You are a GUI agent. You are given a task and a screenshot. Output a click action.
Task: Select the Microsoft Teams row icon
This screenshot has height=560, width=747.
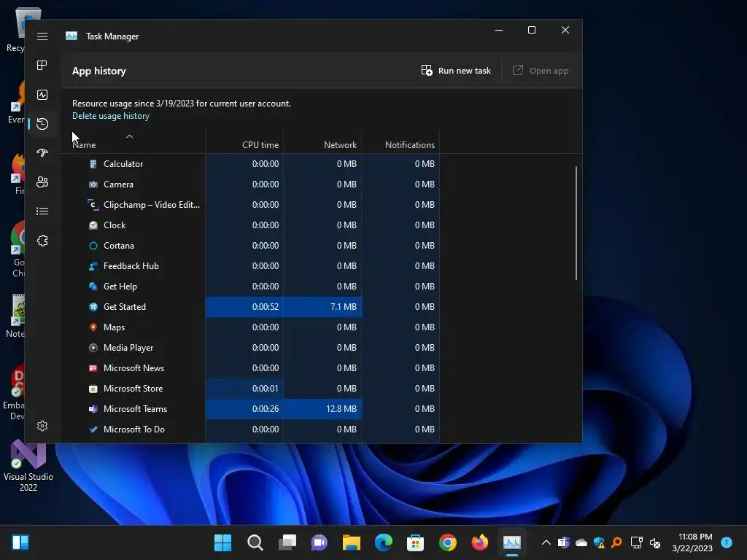click(x=93, y=409)
